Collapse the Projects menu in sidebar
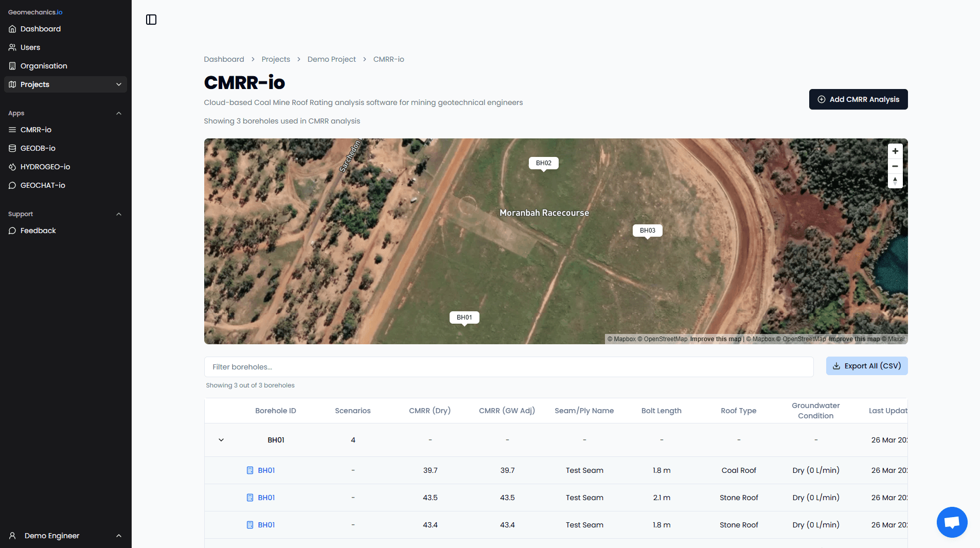Screen dimensions: 980x548 pos(119,84)
